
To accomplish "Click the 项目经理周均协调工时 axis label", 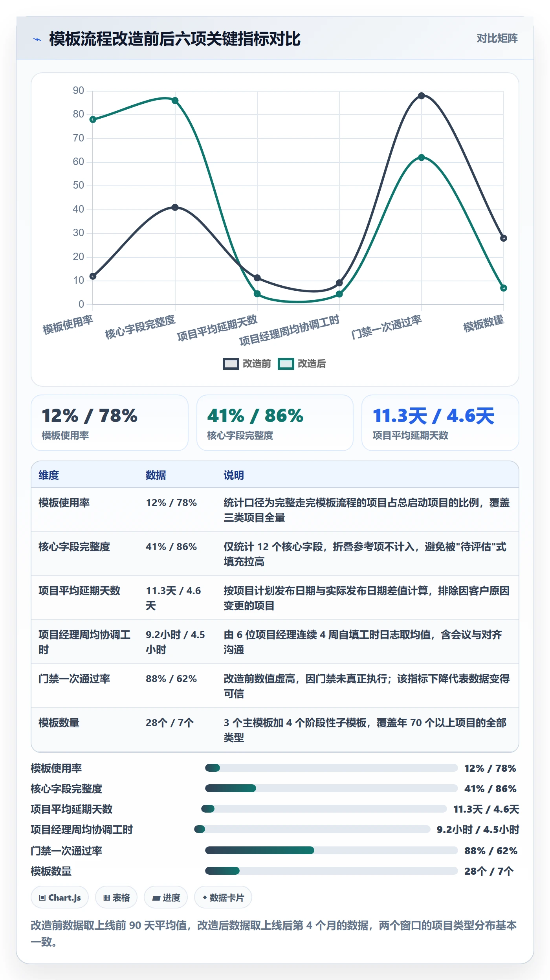I will 289,330.
